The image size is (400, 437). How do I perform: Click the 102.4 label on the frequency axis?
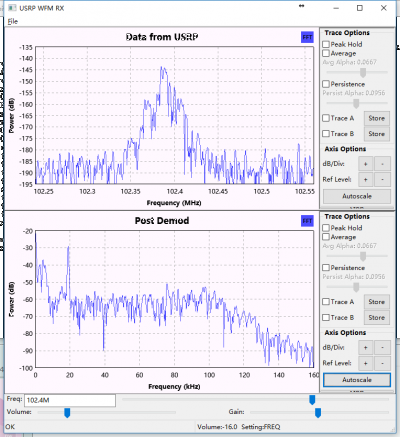(175, 191)
